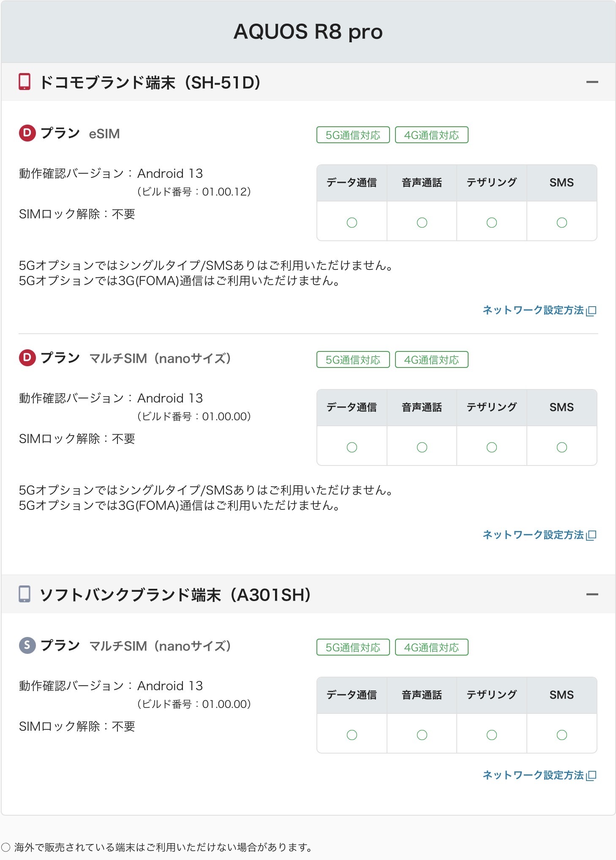Click external-link icon in SoftBank network settings link
The image size is (616, 860).
[x=591, y=776]
